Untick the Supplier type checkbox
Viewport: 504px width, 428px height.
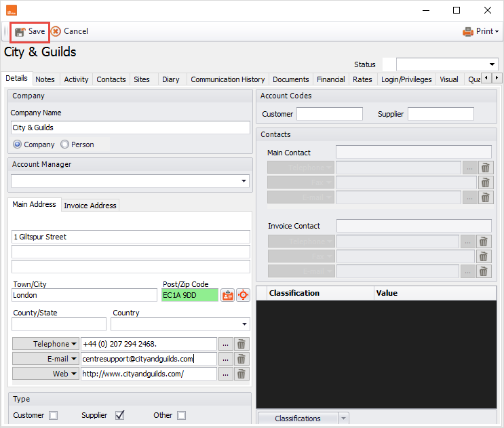click(x=120, y=416)
